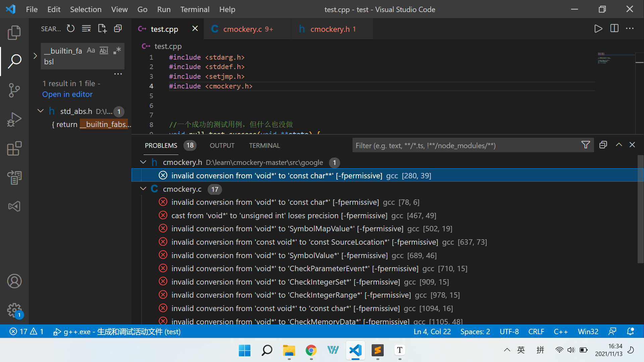Start g++.exe debug task in status bar
The height and width of the screenshot is (362, 644).
[x=117, y=331]
